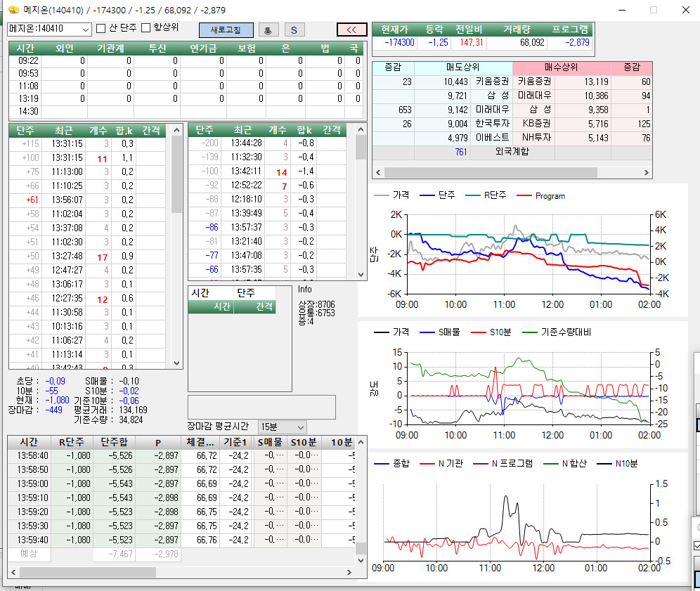Select the +61 row at 13:56:07
This screenshot has width=700, height=591.
pos(87,200)
